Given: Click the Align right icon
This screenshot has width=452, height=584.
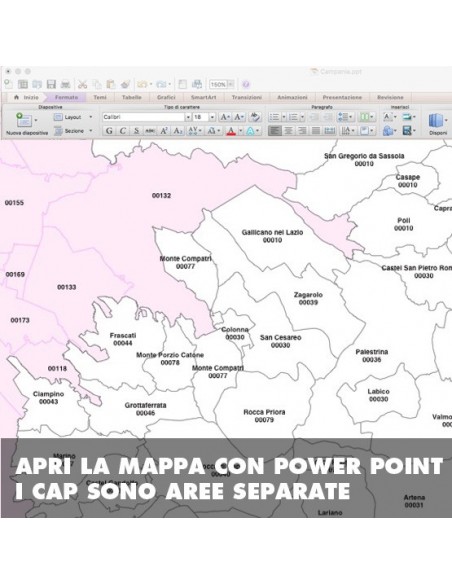Looking at the screenshot, I should 302,131.
